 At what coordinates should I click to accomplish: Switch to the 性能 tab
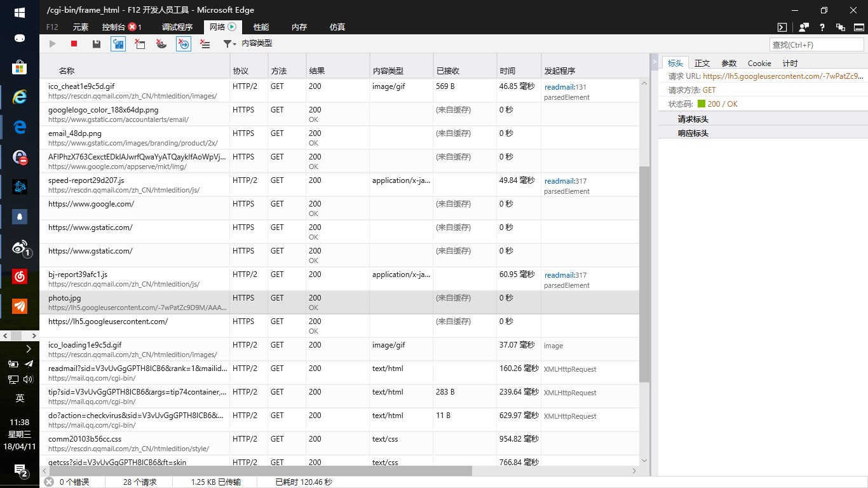point(261,27)
